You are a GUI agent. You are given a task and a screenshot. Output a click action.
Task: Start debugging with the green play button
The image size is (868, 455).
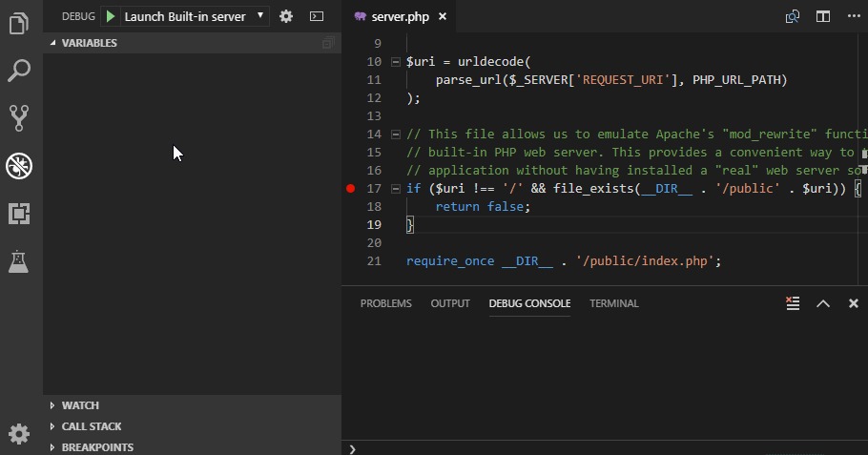[111, 16]
